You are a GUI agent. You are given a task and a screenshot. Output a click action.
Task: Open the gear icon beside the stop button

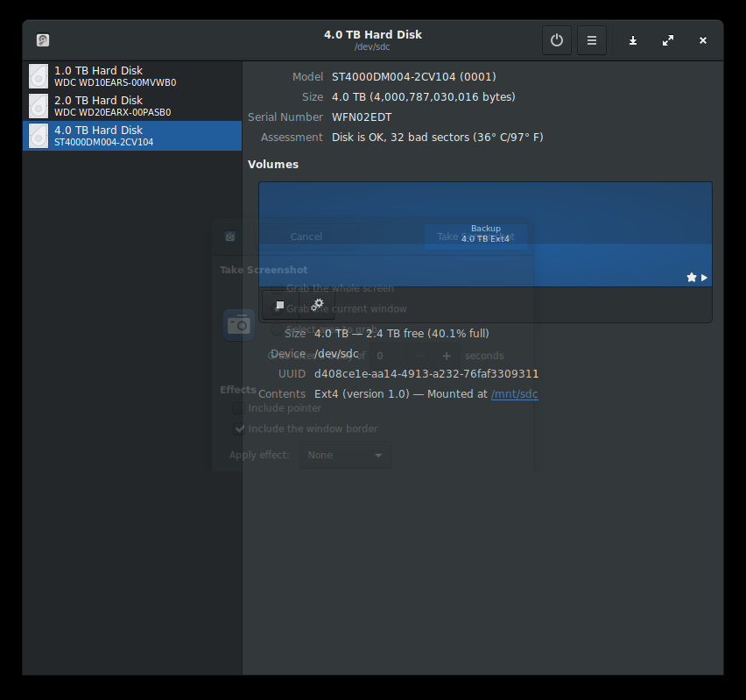(317, 303)
